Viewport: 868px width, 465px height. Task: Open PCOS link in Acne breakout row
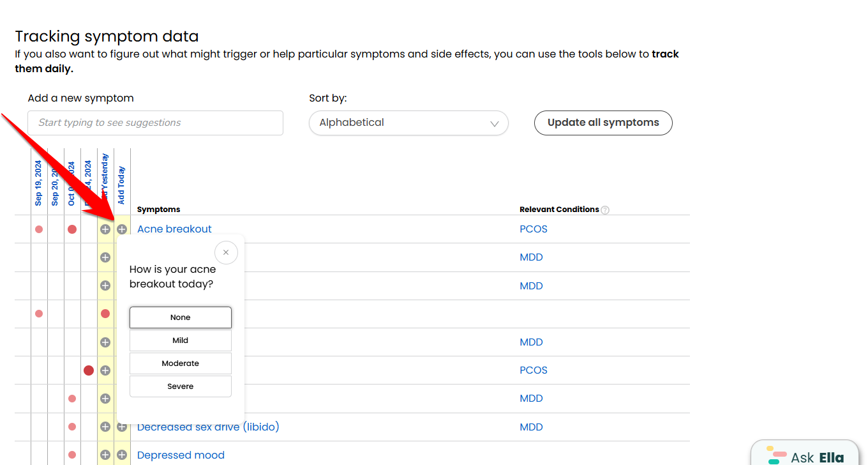pyautogui.click(x=534, y=229)
